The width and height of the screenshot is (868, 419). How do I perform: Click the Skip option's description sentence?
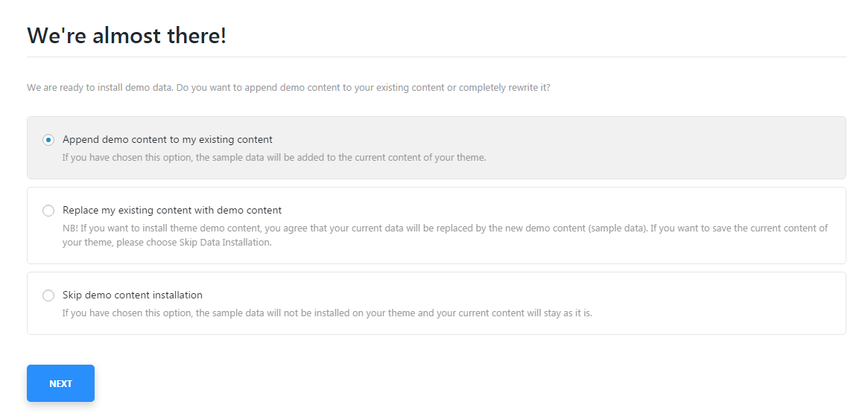click(327, 313)
